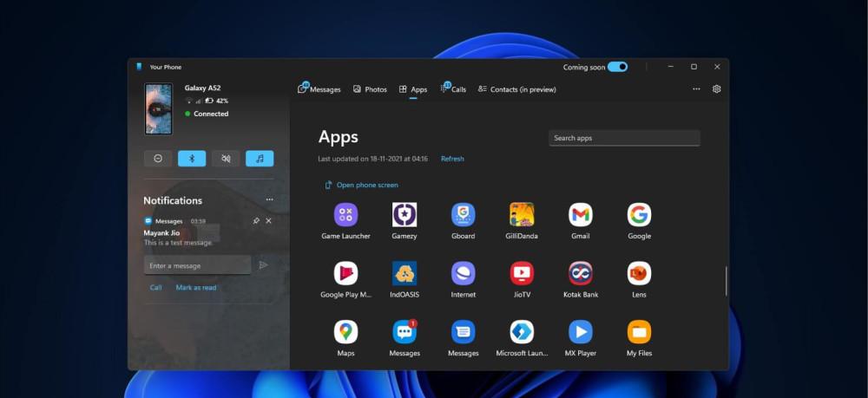
Task: Click Open phone screen link
Action: [361, 186]
